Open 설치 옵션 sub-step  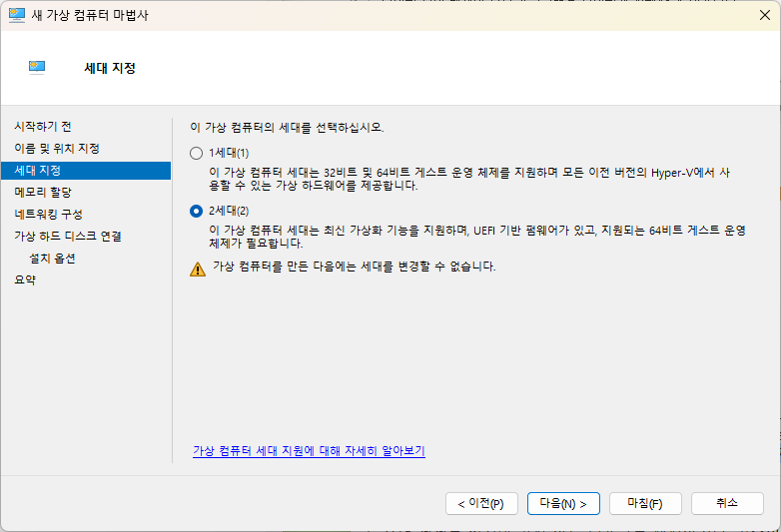point(52,259)
